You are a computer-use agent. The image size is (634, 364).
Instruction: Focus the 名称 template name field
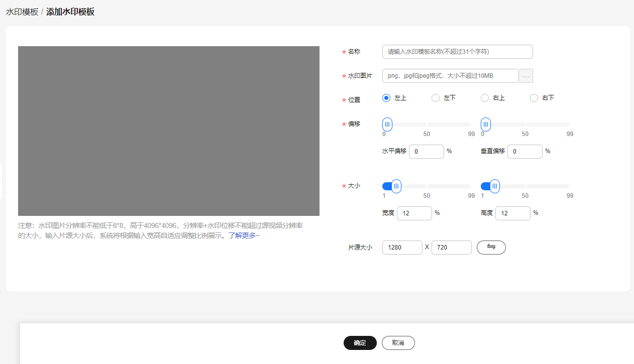(458, 52)
